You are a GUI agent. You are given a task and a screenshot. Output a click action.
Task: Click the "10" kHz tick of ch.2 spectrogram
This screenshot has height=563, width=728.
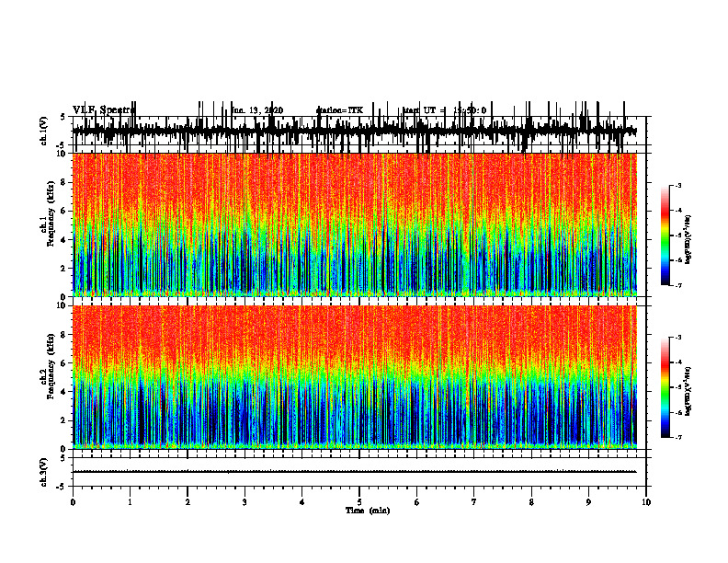click(62, 305)
